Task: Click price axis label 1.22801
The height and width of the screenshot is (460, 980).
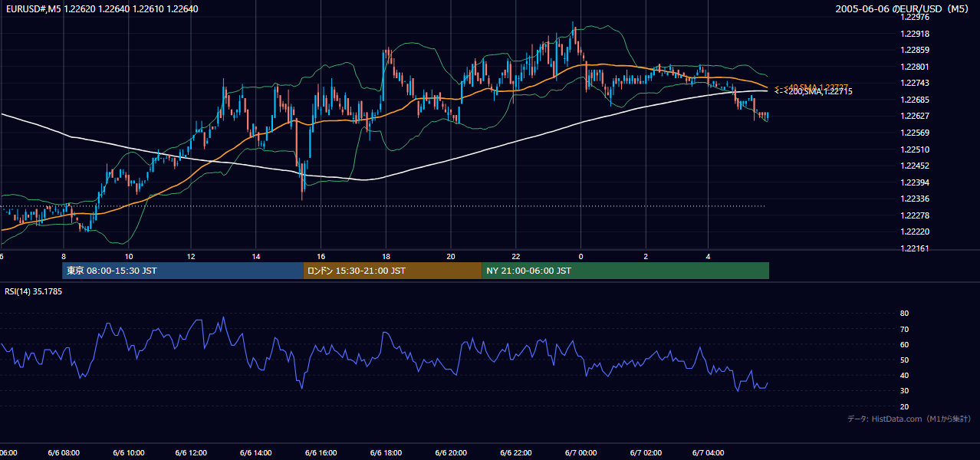Action: click(x=914, y=67)
